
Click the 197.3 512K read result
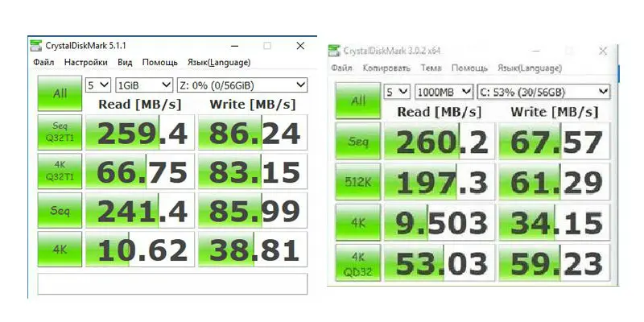[439, 182]
